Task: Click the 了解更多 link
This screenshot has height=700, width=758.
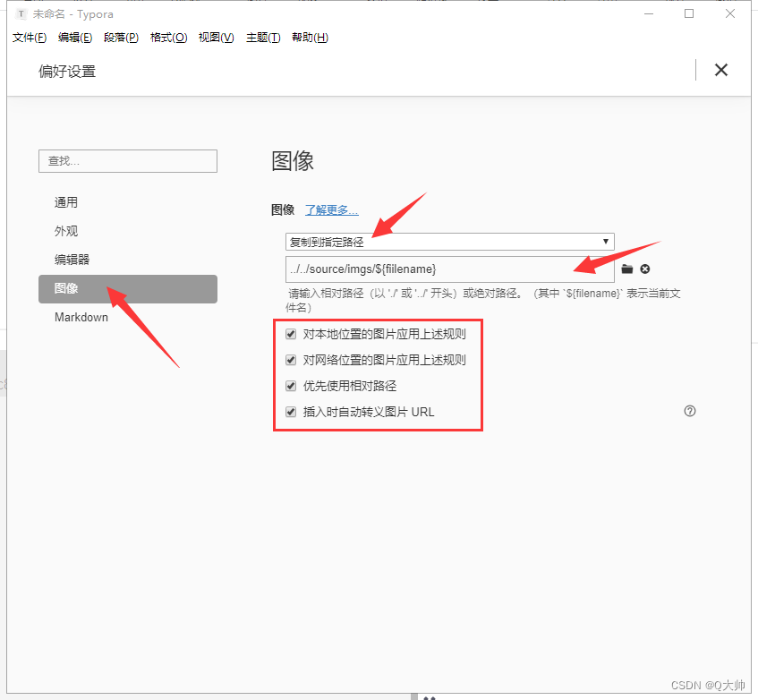Action: click(x=331, y=209)
